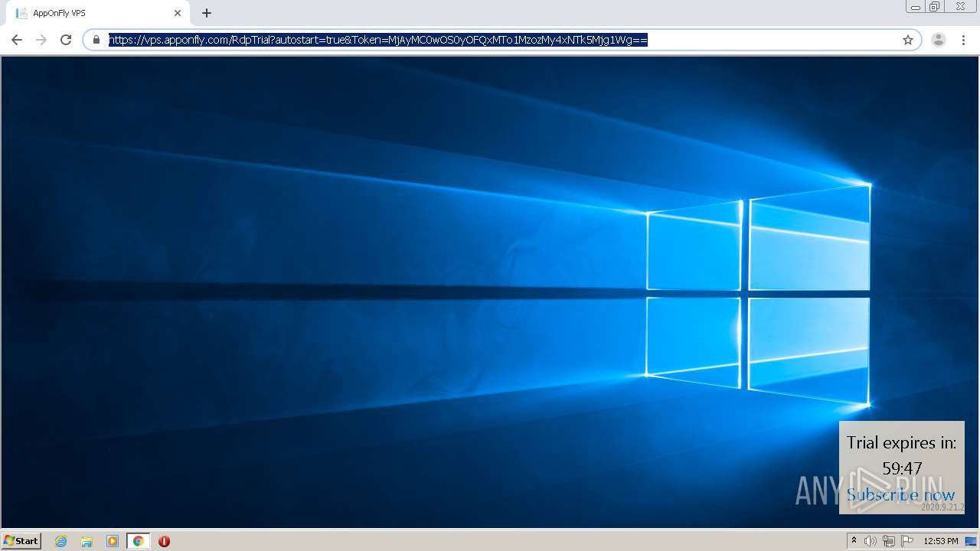Open the Windows Media Player taskbar icon
980x551 pixels.
(x=113, y=541)
